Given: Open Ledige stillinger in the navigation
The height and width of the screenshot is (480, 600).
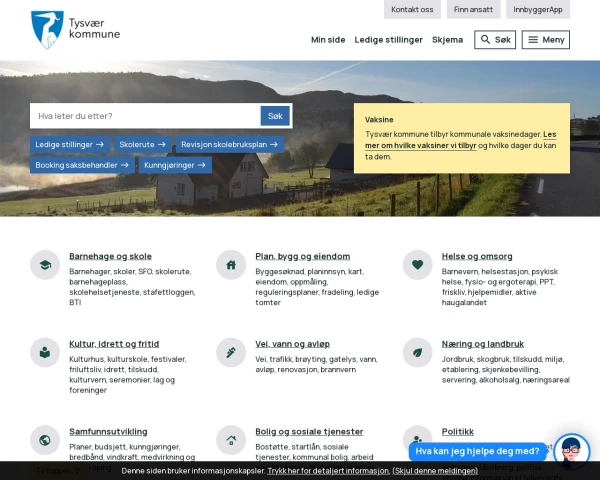Looking at the screenshot, I should (x=388, y=40).
